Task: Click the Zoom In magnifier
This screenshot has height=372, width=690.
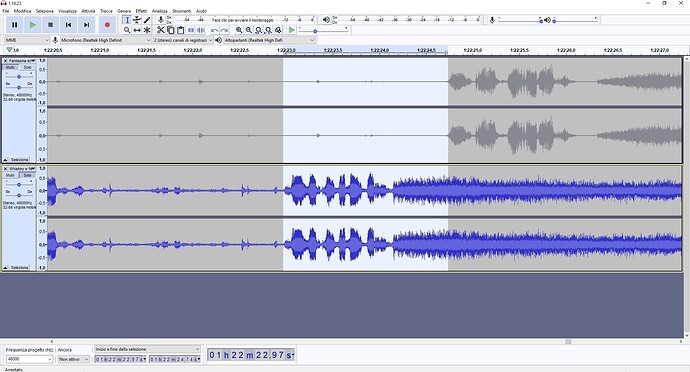Action: coord(239,30)
